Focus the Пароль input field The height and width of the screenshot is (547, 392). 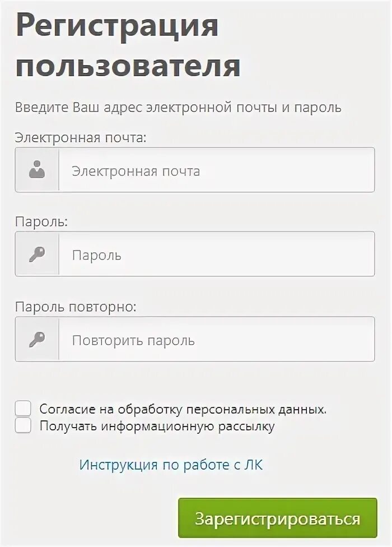tap(216, 254)
